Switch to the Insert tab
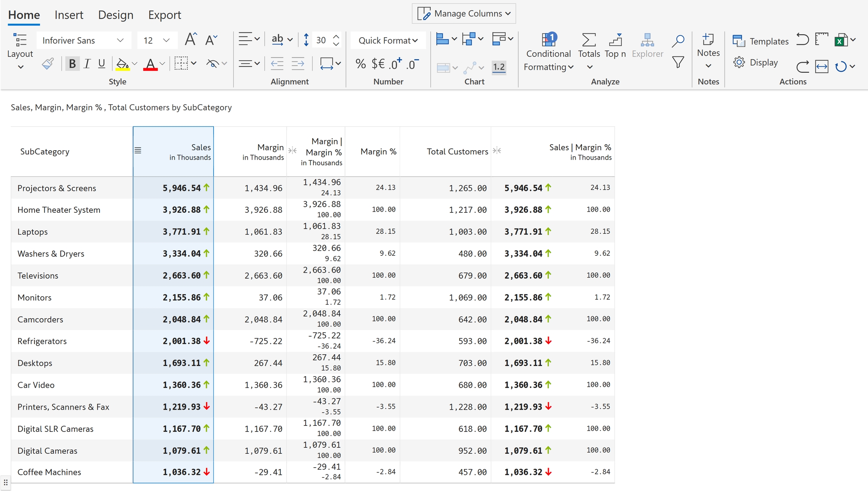The height and width of the screenshot is (491, 868). pyautogui.click(x=69, y=15)
